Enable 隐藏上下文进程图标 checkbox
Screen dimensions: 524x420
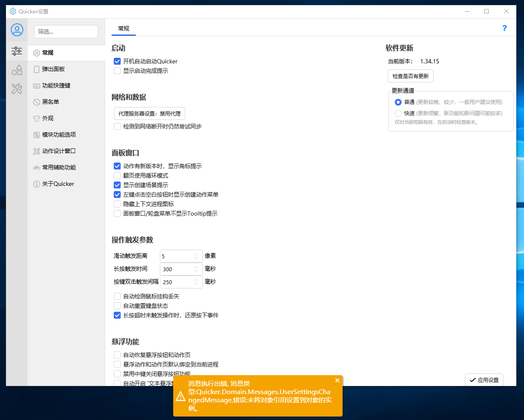(117, 204)
